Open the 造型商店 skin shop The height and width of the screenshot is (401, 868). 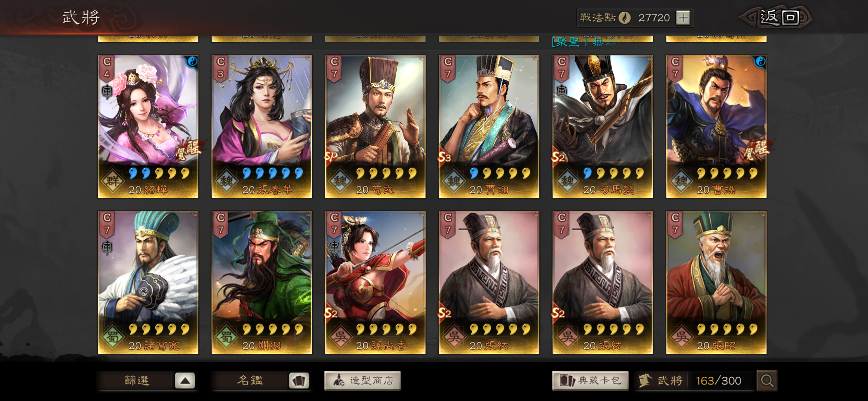coord(362,380)
